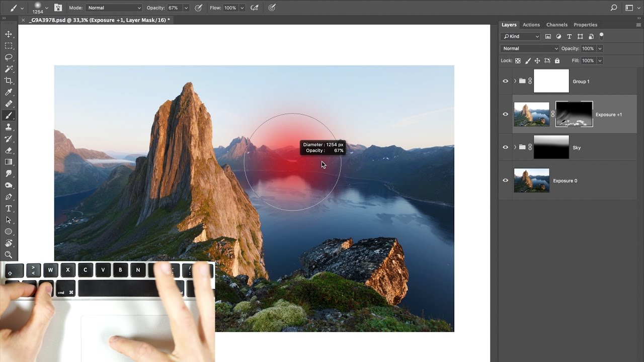Viewport: 644px width, 362px height.
Task: Open the brush Mode dropdown
Action: 114,8
